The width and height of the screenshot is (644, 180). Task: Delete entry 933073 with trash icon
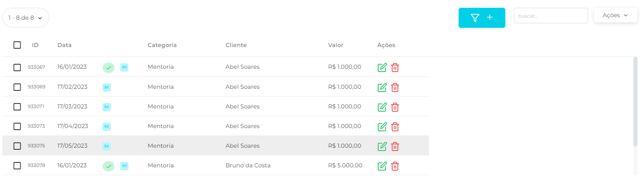click(x=395, y=126)
